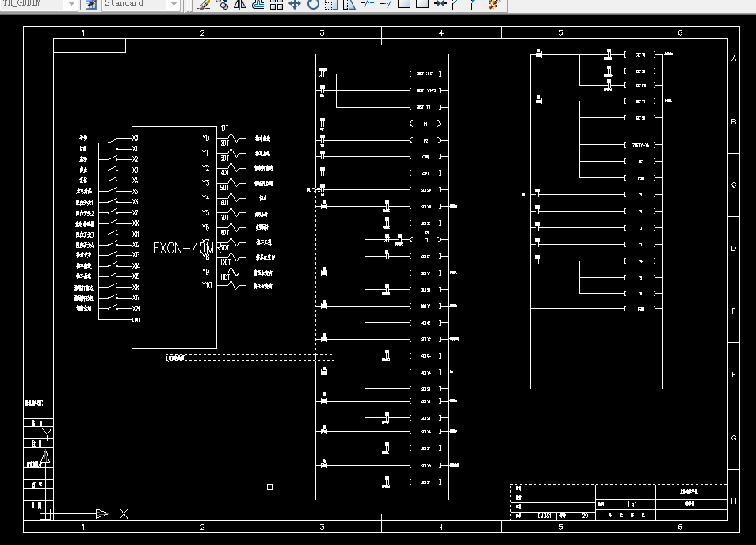Select the Y0 output terminal label

point(206,139)
